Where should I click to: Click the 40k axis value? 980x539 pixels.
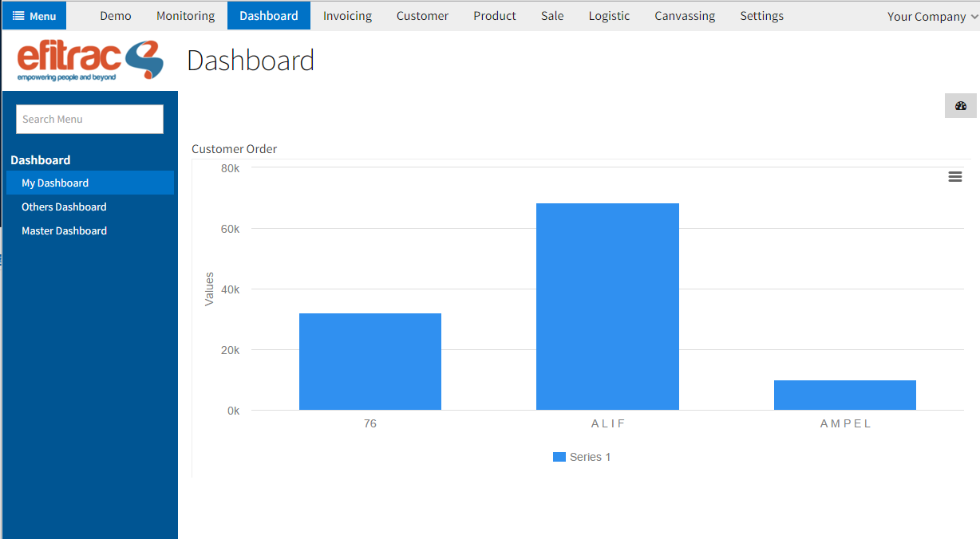(x=231, y=289)
